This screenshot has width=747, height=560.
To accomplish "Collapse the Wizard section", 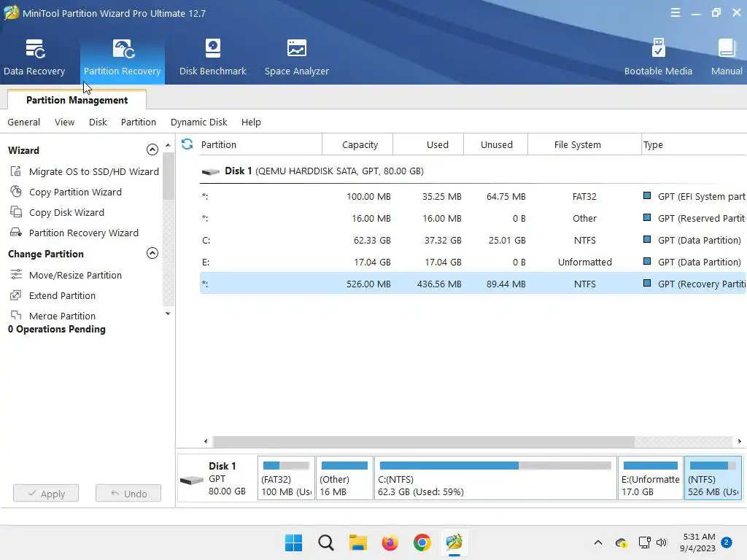I will [x=152, y=149].
